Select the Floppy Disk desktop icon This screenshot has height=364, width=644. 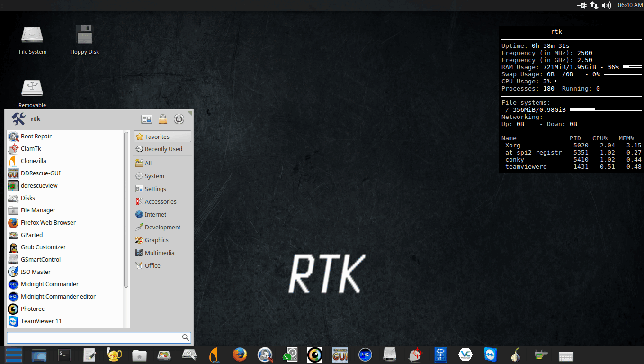pyautogui.click(x=84, y=40)
